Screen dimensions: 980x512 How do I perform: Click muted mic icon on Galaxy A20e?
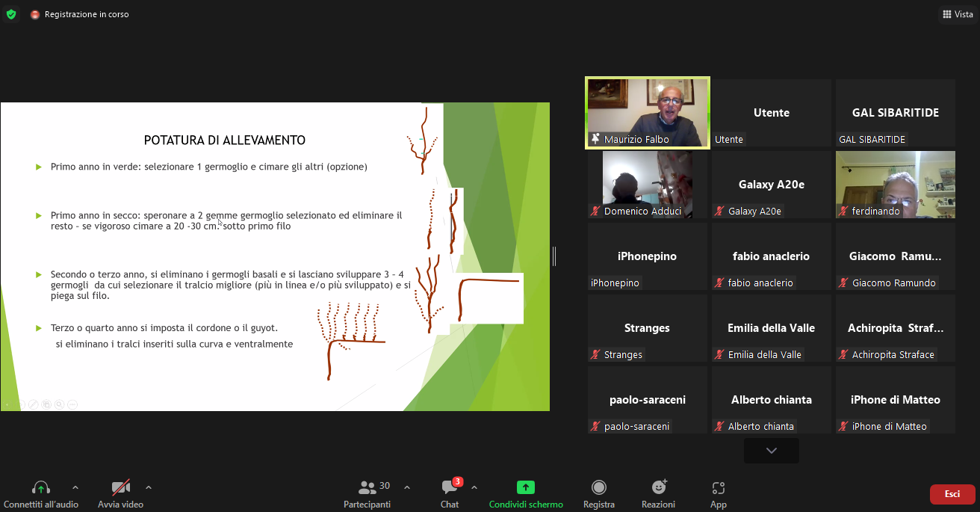tap(720, 212)
